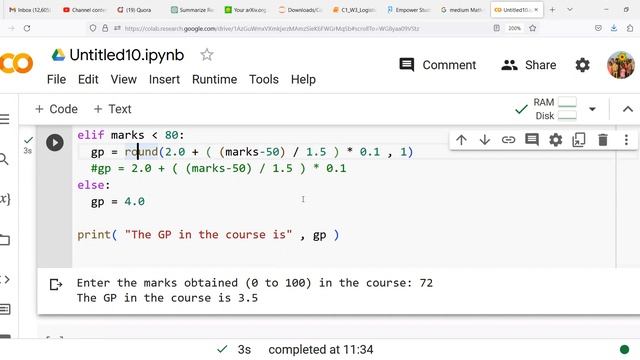This screenshot has height=360, width=640.
Task: Reset the 200% zoom level badge
Action: pos(514,28)
